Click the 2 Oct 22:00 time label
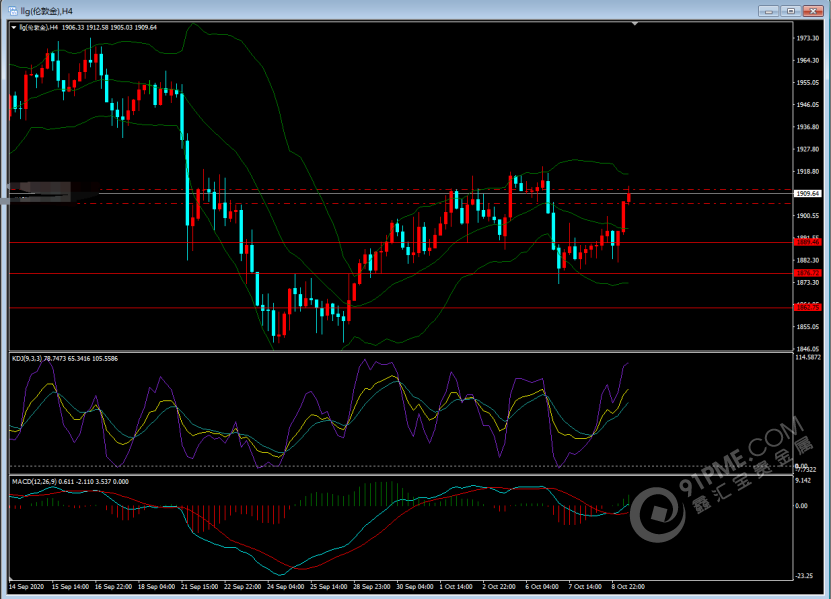The height and width of the screenshot is (599, 831). [x=499, y=587]
